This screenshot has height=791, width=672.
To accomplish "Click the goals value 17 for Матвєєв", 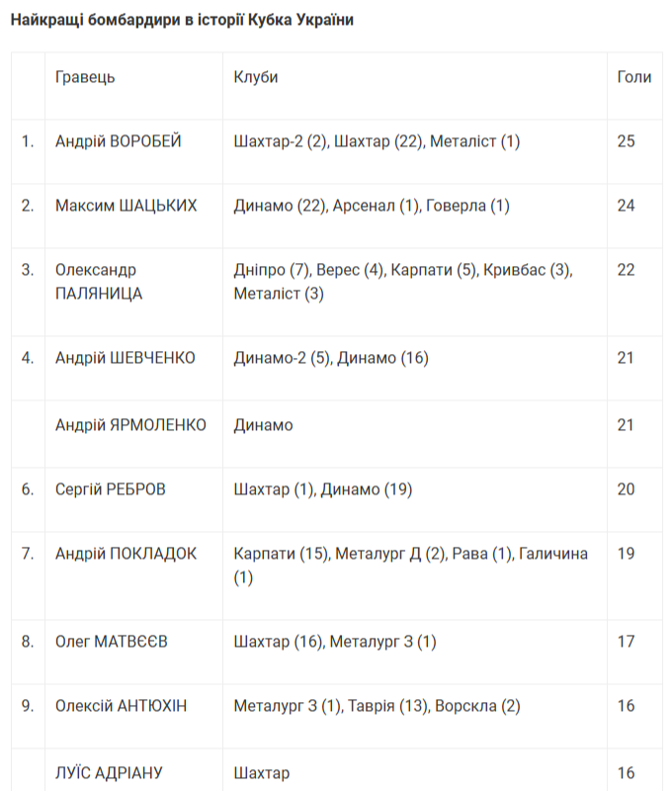I will (626, 642).
